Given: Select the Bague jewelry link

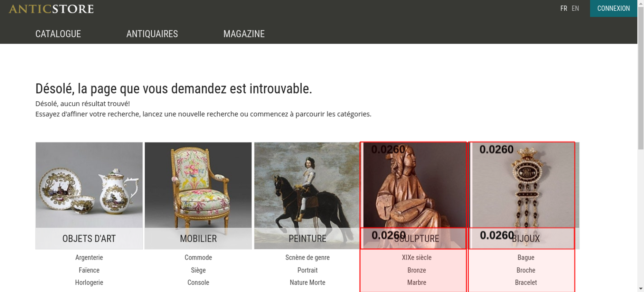Looking at the screenshot, I should [x=526, y=257].
